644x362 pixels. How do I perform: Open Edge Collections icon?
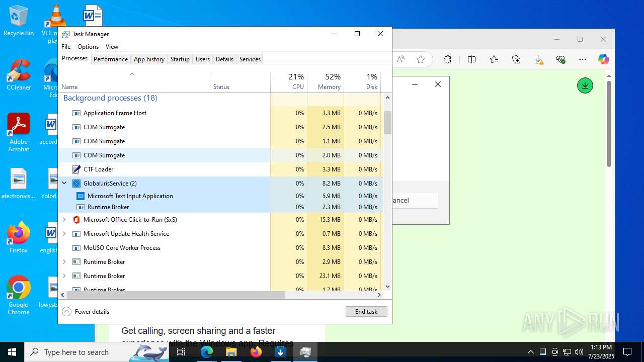[516, 59]
